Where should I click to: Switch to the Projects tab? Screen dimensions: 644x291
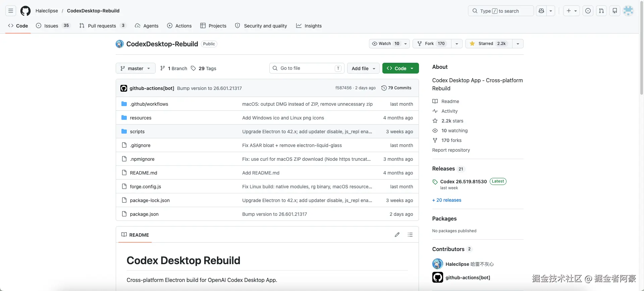213,26
